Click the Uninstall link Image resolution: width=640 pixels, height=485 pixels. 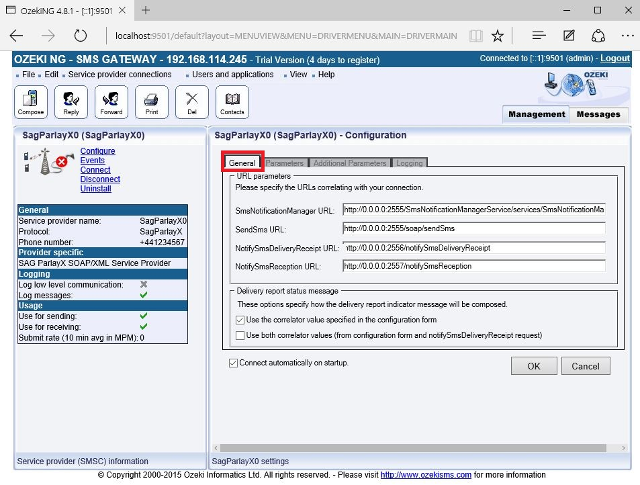click(96, 189)
